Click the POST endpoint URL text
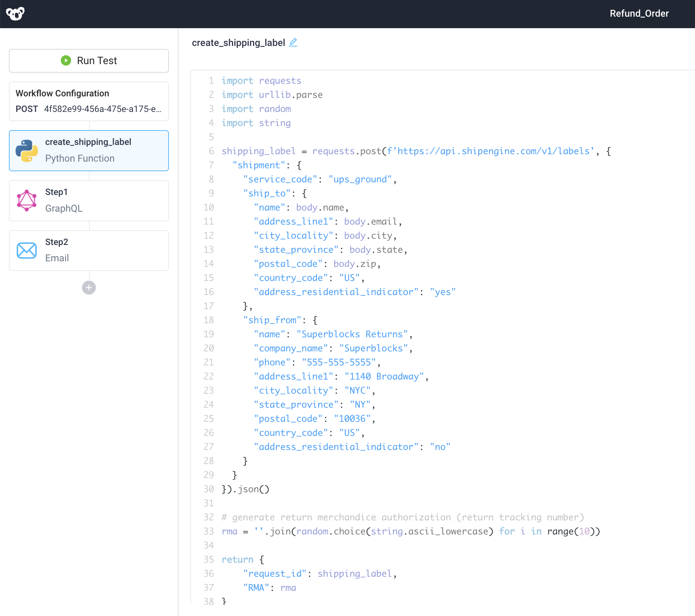The height and width of the screenshot is (616, 695). pos(103,109)
